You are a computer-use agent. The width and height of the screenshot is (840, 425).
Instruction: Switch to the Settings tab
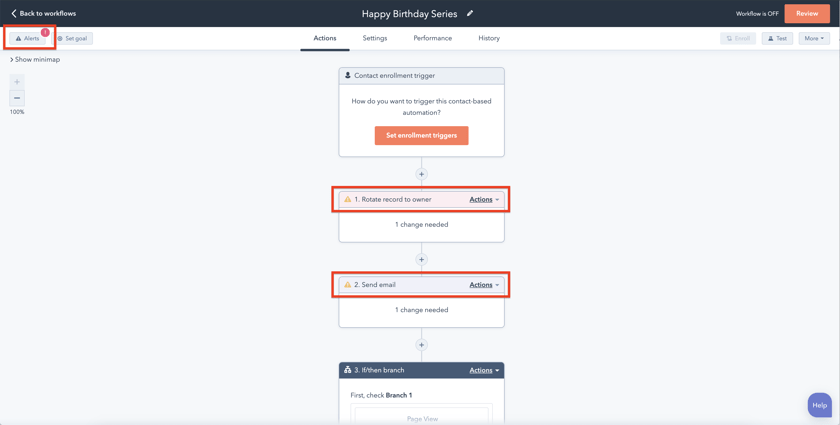pyautogui.click(x=375, y=38)
